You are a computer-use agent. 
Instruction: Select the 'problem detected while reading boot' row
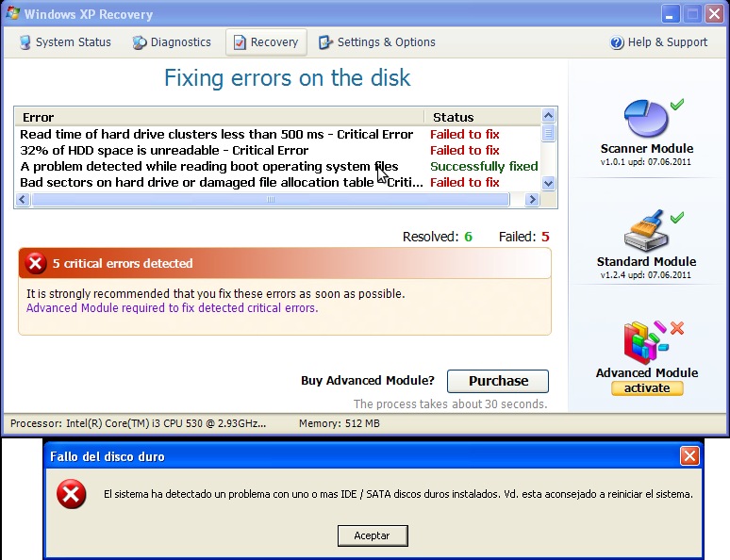point(278,167)
